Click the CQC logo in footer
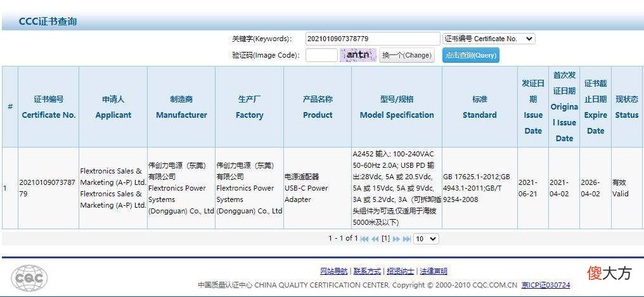644x297 pixels. coord(29,278)
